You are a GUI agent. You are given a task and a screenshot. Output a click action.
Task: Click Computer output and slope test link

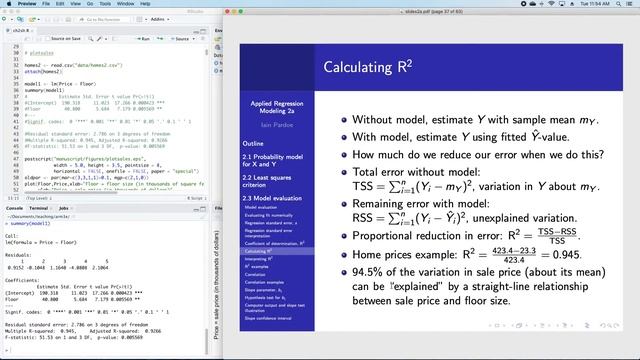(x=275, y=308)
